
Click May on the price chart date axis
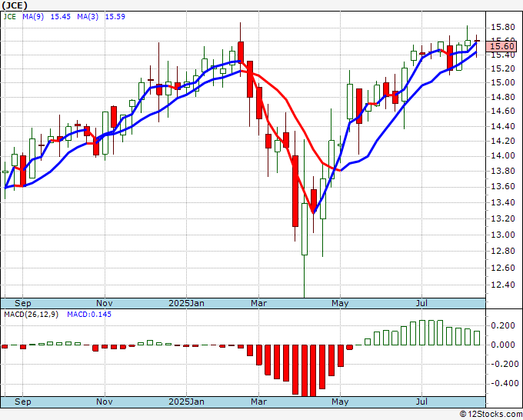(340, 303)
